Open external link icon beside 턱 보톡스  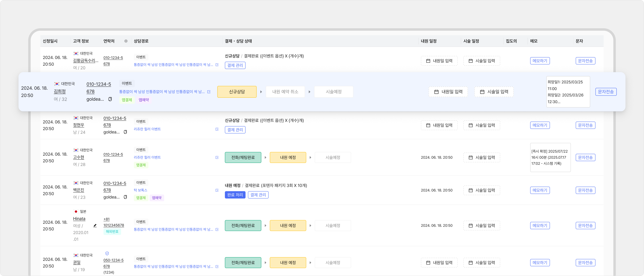pos(217,190)
